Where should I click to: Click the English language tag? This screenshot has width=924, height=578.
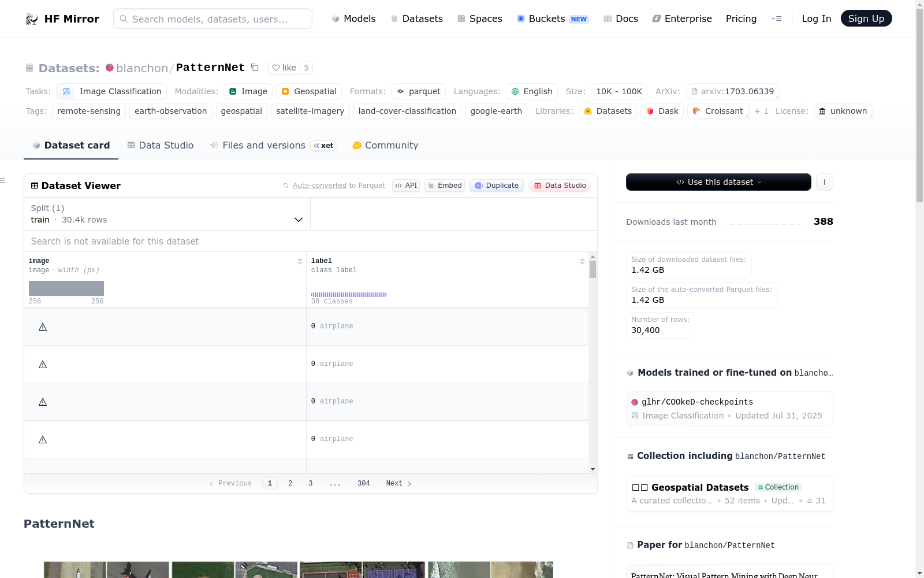[x=532, y=91]
